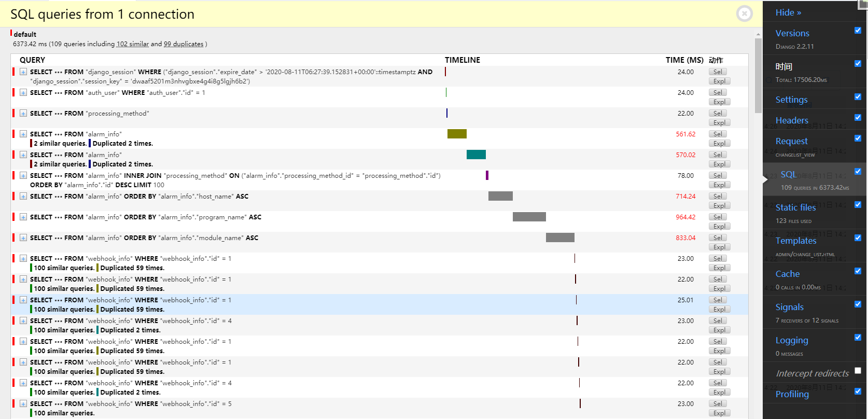The height and width of the screenshot is (419, 868).
Task: Click the purple timeline marker for INNER JOIN query
Action: pyautogui.click(x=487, y=175)
